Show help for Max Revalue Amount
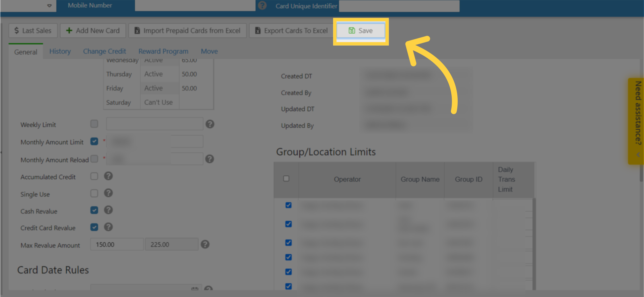This screenshot has width=644, height=297. [205, 244]
